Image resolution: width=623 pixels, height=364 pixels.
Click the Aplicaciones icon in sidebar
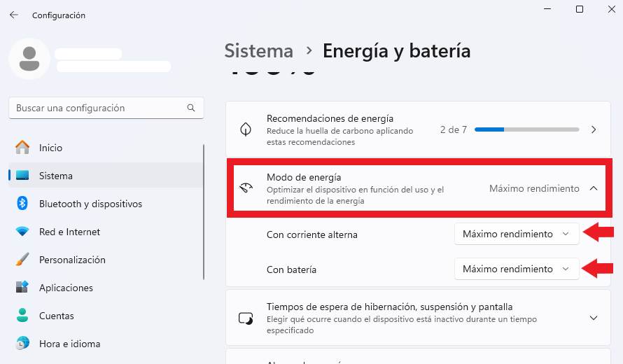pyautogui.click(x=22, y=287)
